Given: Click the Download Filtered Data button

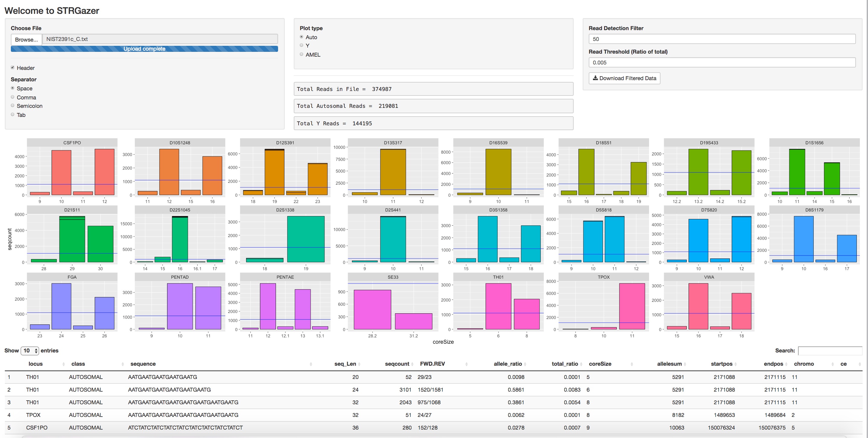Looking at the screenshot, I should [x=624, y=78].
